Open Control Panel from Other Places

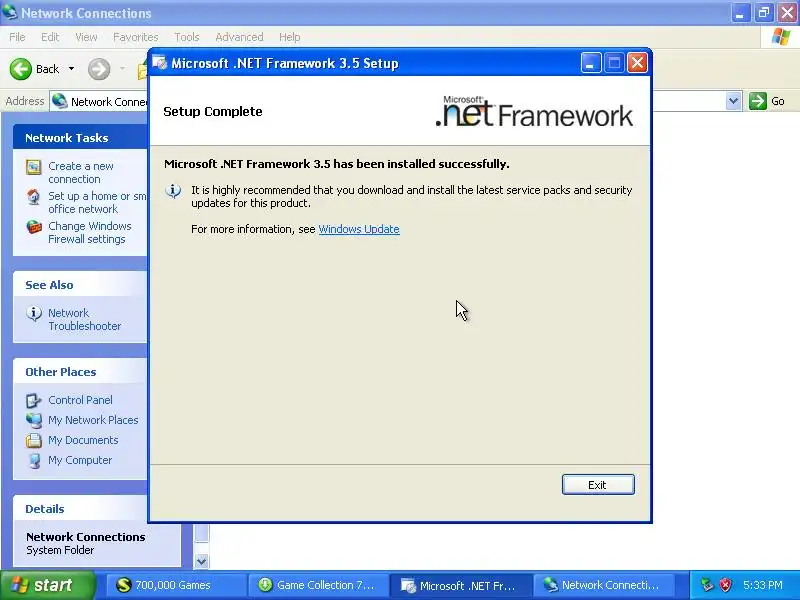click(x=80, y=400)
